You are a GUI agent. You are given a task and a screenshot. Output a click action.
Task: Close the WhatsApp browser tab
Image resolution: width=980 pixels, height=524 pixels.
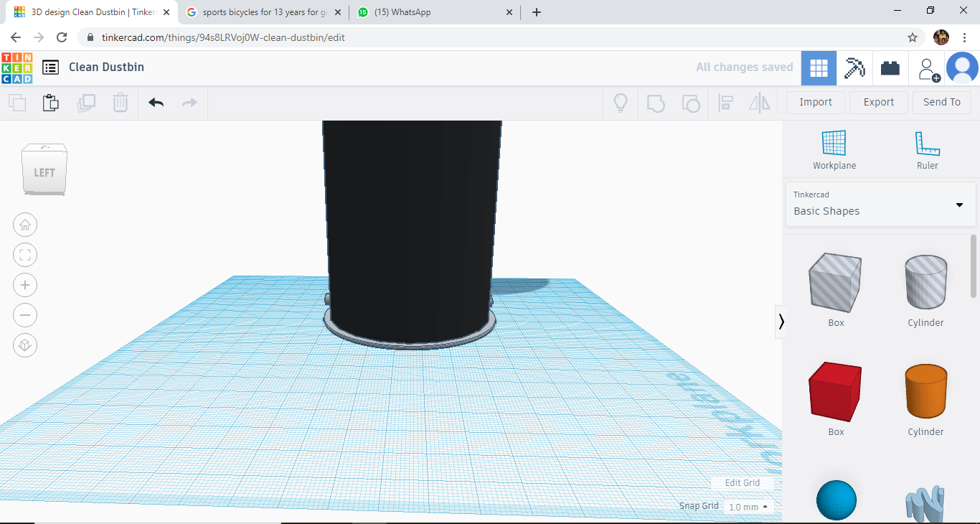509,12
